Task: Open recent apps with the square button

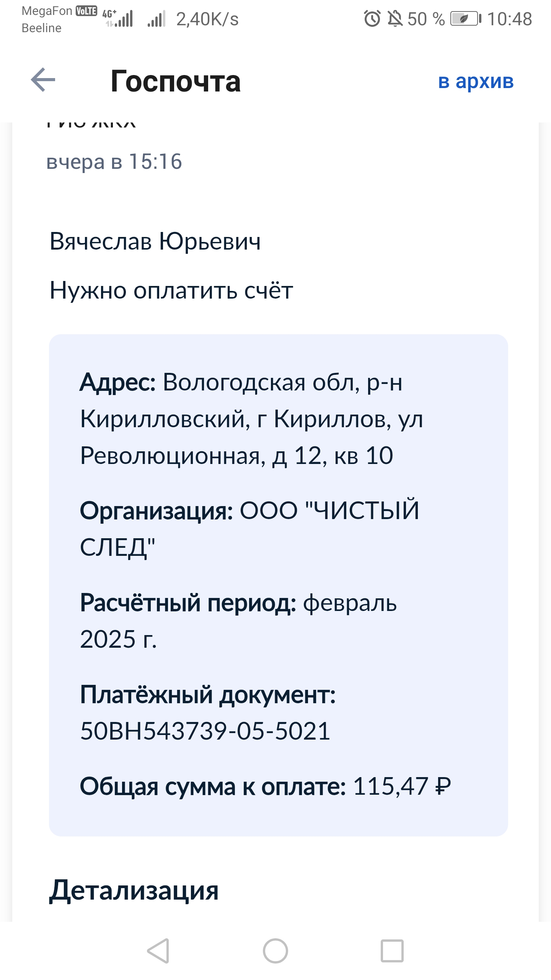Action: pyautogui.click(x=392, y=951)
